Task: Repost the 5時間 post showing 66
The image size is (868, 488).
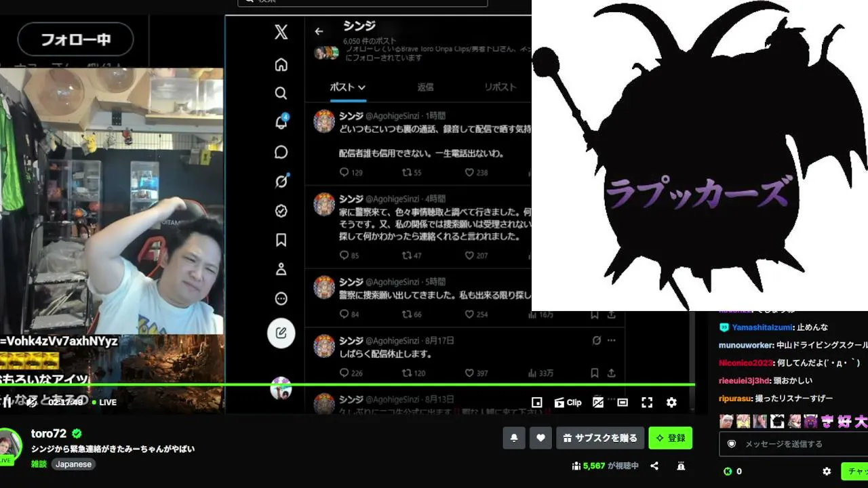Action: [412, 314]
